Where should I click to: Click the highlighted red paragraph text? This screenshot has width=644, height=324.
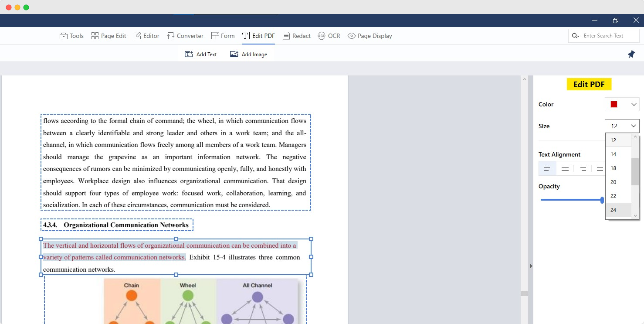[169, 251]
